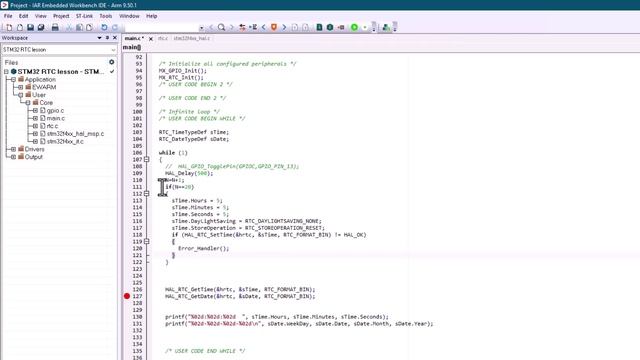The width and height of the screenshot is (640, 360).
Task: Toggle bookmark with the orange shield icon
Action: coord(274,27)
